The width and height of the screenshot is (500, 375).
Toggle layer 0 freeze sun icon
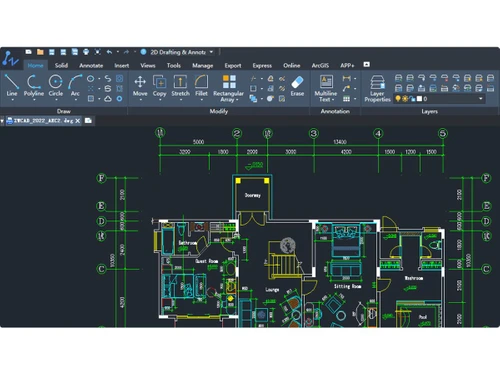[x=405, y=99]
